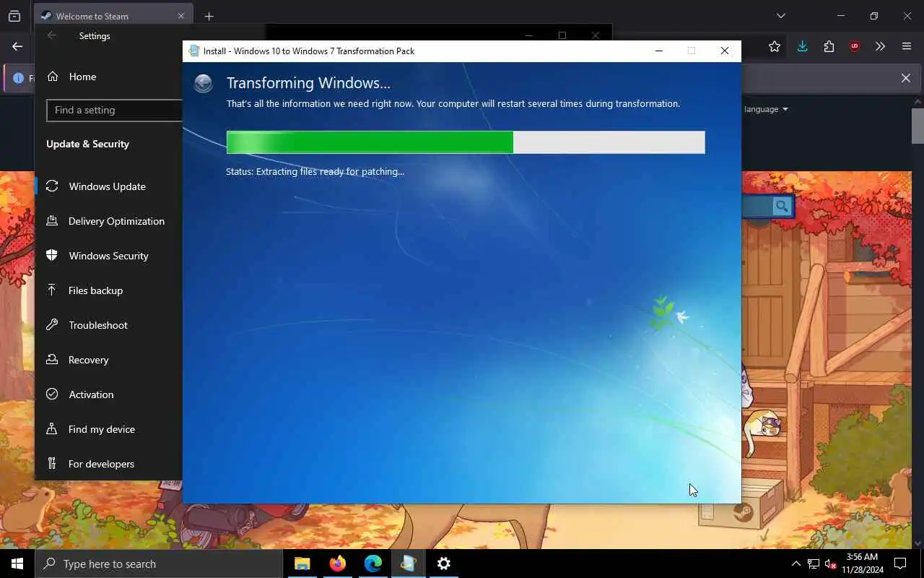924x578 pixels.
Task: Dismiss the browser notification bar
Action: coord(905,78)
